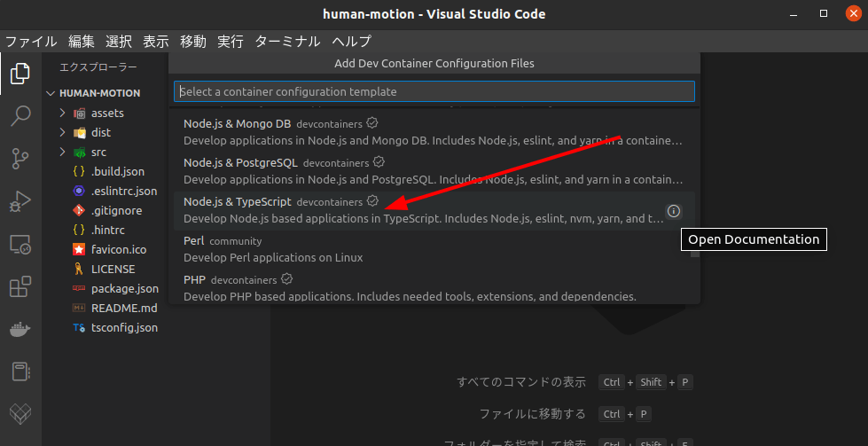The width and height of the screenshot is (868, 446).
Task: Click the ファイルに移動する shortcut label
Action: coord(532,414)
